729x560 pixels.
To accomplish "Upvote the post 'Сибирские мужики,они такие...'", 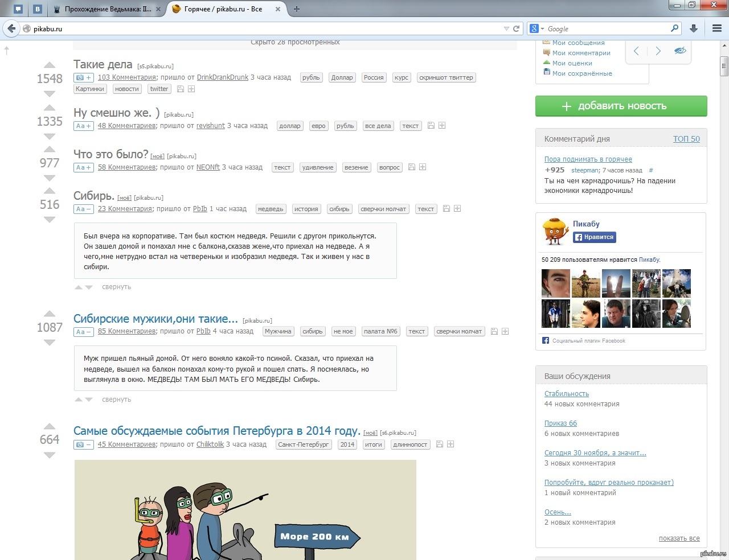I will (x=50, y=314).
